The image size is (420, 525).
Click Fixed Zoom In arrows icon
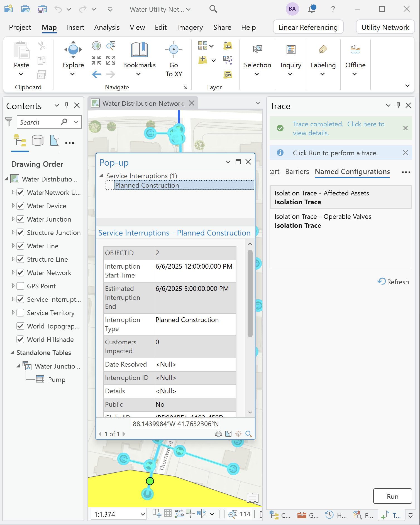pos(96,60)
